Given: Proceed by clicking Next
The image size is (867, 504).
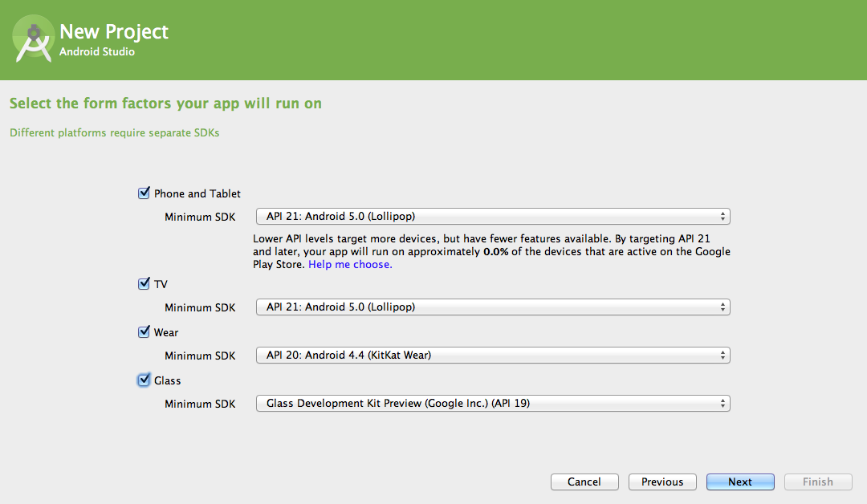Looking at the screenshot, I should pyautogui.click(x=740, y=482).
